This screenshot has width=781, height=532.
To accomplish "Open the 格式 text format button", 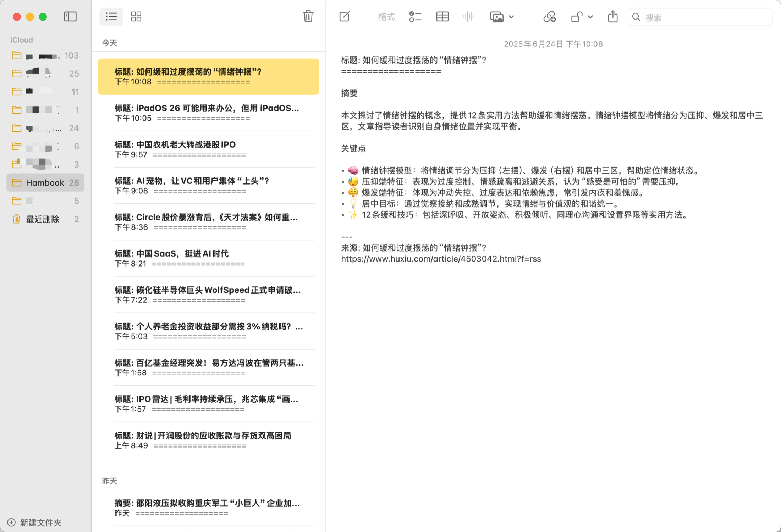I will coord(386,17).
